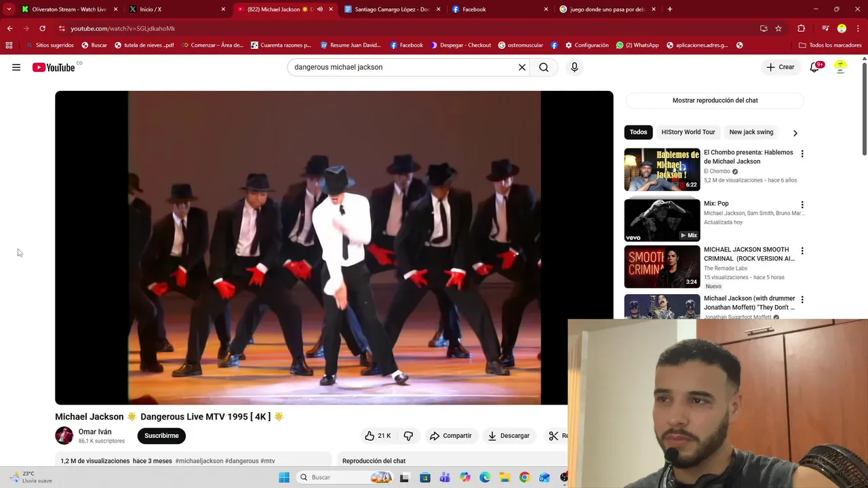Screen dimensions: 868x488
Task: Open the options menu for Mix: Pop
Action: (x=802, y=205)
